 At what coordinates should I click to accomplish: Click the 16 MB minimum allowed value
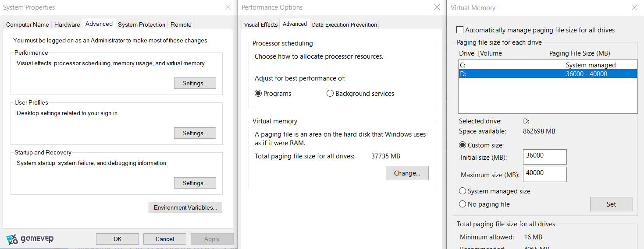coord(533,237)
